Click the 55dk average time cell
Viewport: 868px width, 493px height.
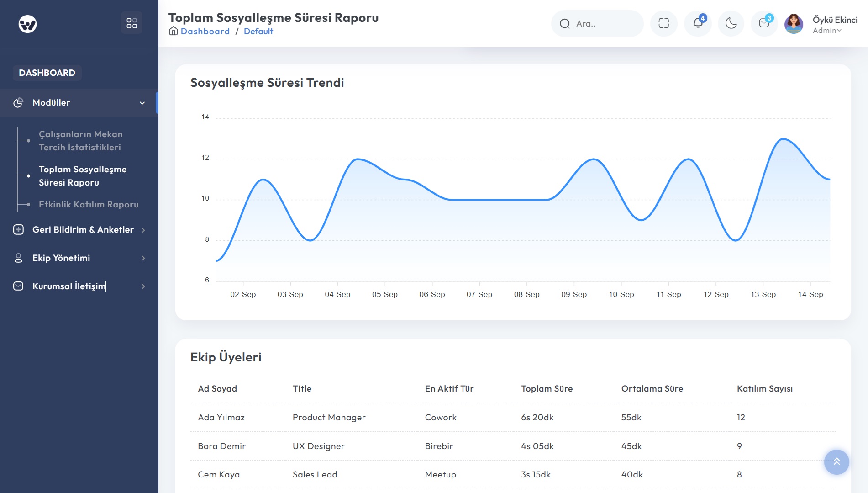coord(631,418)
